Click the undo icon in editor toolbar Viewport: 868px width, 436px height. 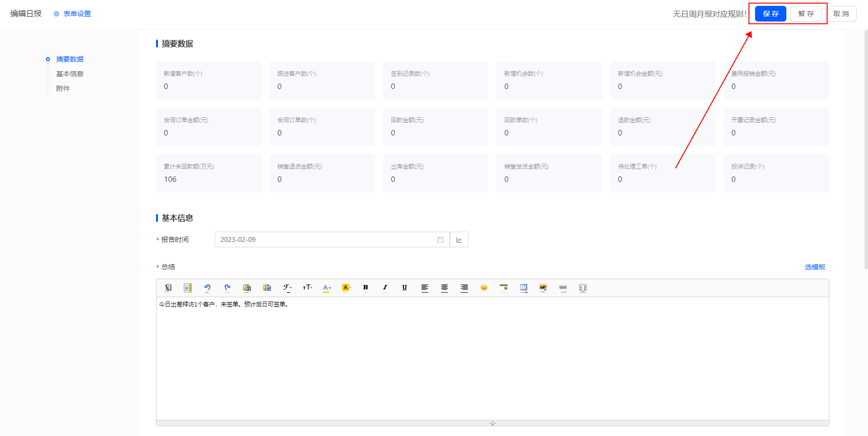point(207,288)
